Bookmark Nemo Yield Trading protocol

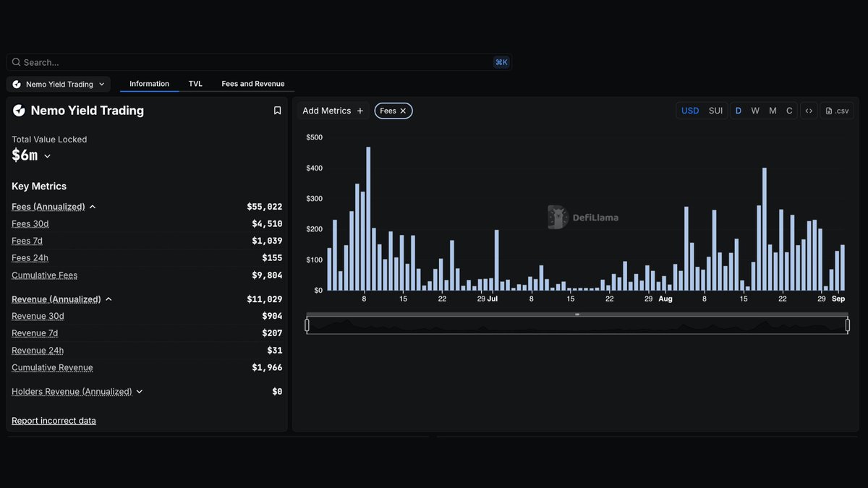click(x=277, y=111)
